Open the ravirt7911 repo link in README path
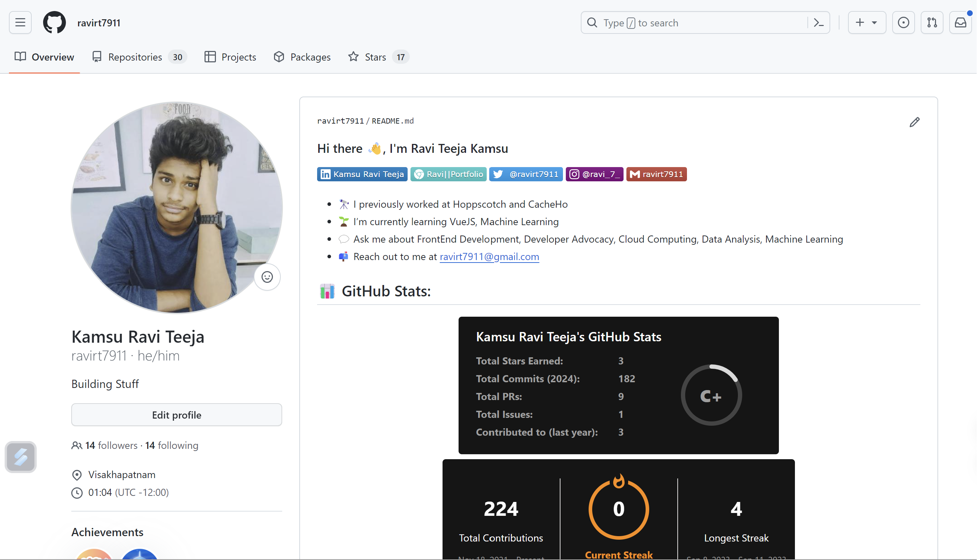This screenshot has height=560, width=977. [x=340, y=121]
